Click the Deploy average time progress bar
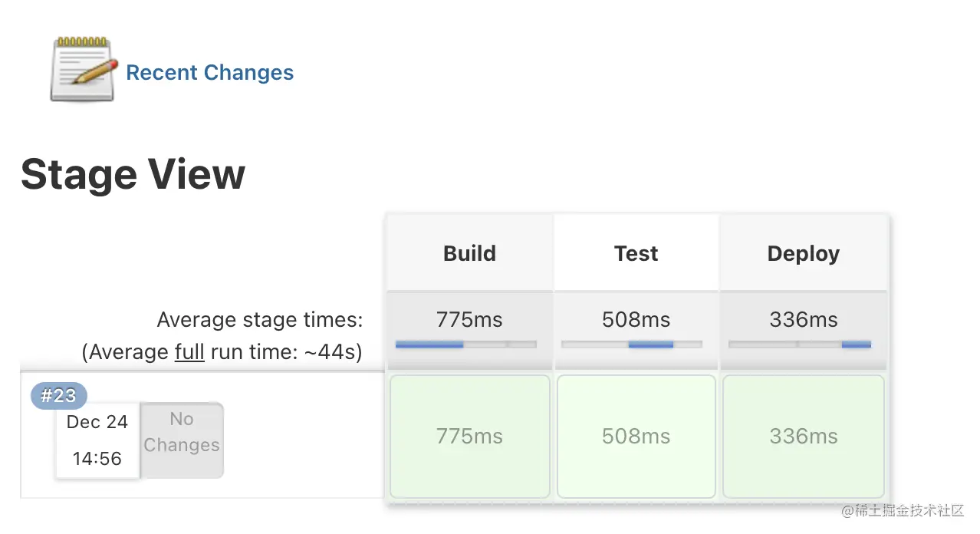Image resolution: width=980 pixels, height=534 pixels. click(799, 344)
